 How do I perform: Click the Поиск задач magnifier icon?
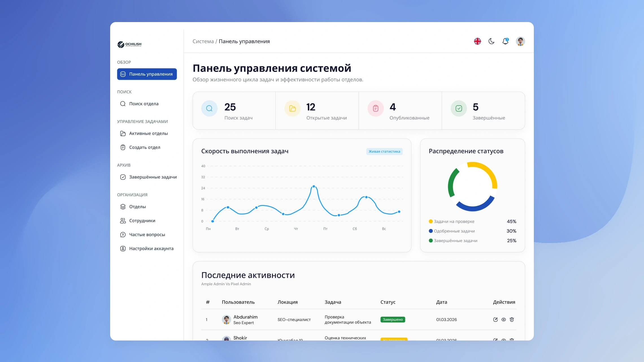209,108
